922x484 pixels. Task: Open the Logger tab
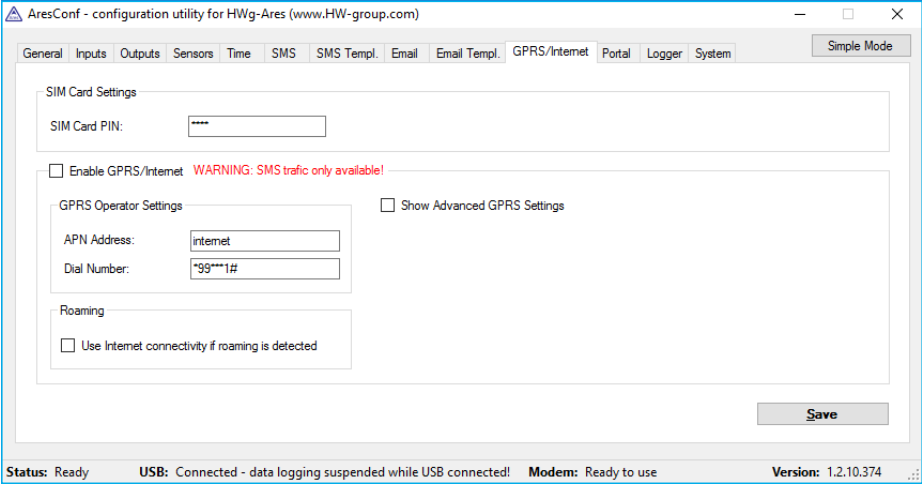[x=664, y=54]
